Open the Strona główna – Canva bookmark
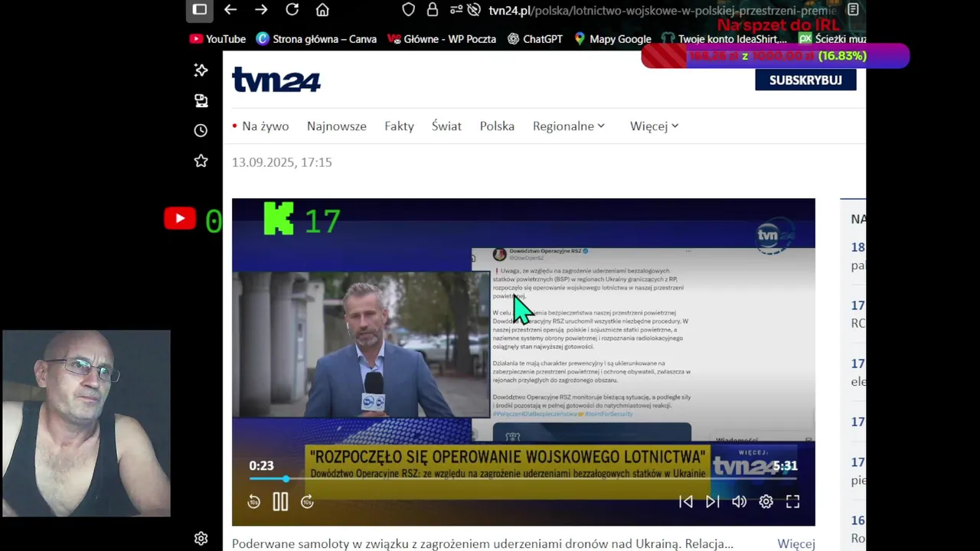 (316, 39)
